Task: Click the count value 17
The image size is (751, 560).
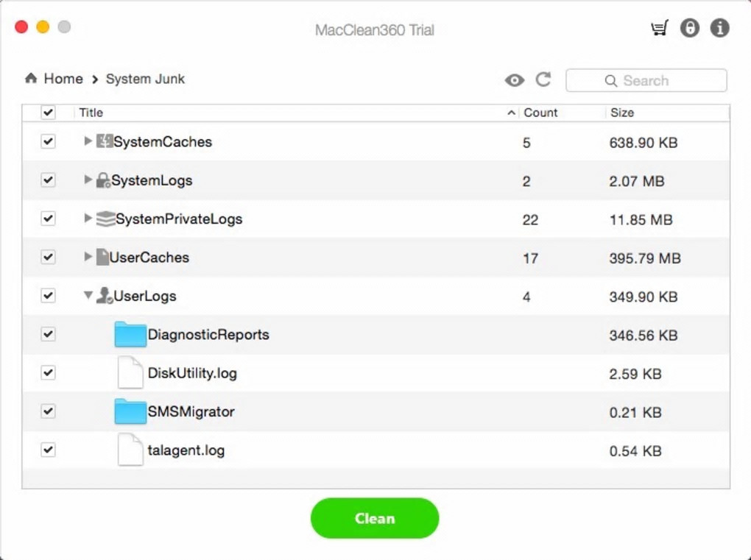Action: [x=530, y=258]
